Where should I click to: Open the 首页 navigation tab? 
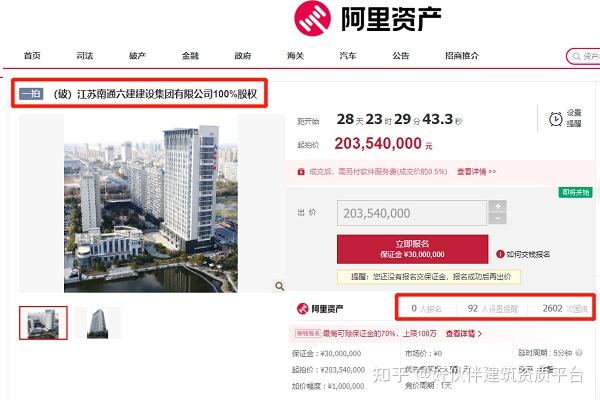pos(32,56)
